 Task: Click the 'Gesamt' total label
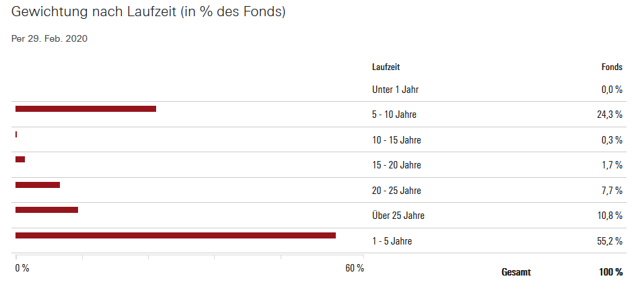coord(516,273)
